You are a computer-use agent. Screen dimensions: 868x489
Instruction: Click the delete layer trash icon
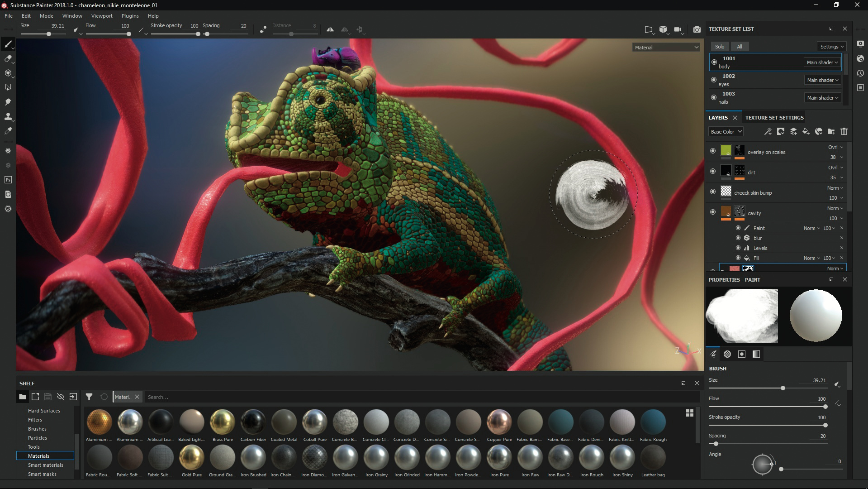(844, 131)
